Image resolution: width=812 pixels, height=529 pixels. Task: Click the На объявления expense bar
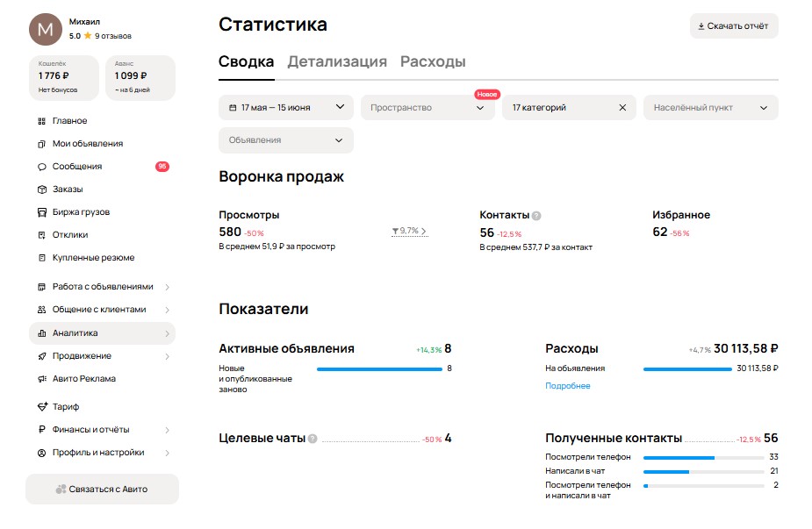click(687, 369)
